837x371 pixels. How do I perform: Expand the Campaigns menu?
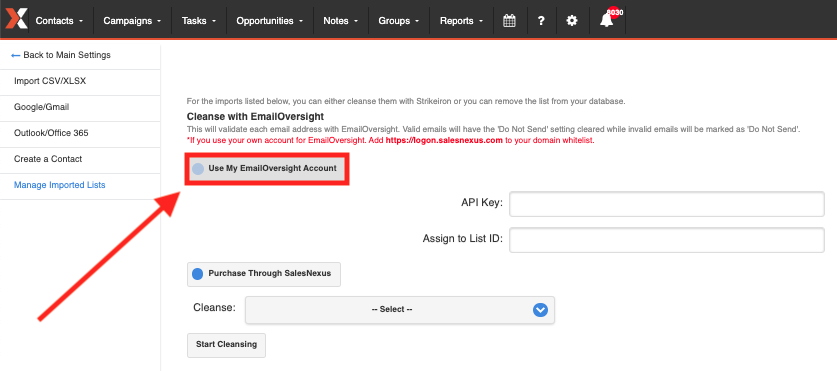[x=132, y=21]
